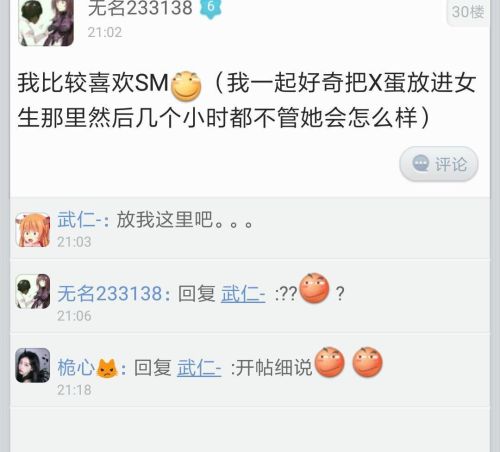This screenshot has width=500, height=452.
Task: Open 桅心 dark-haired avatar
Action: tap(33, 365)
